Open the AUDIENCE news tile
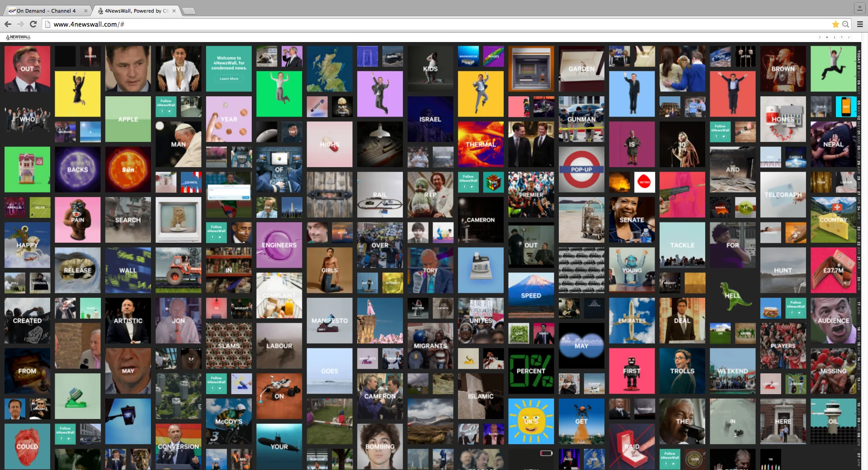This screenshot has height=470, width=868. click(833, 320)
